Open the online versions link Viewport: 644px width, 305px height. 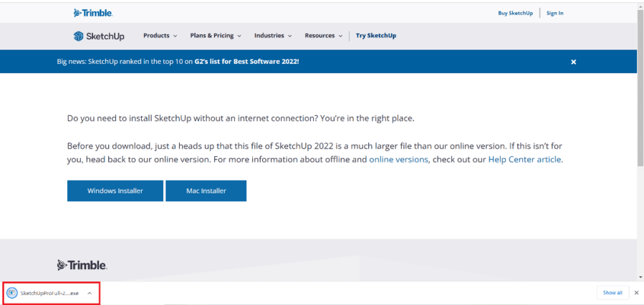399,159
